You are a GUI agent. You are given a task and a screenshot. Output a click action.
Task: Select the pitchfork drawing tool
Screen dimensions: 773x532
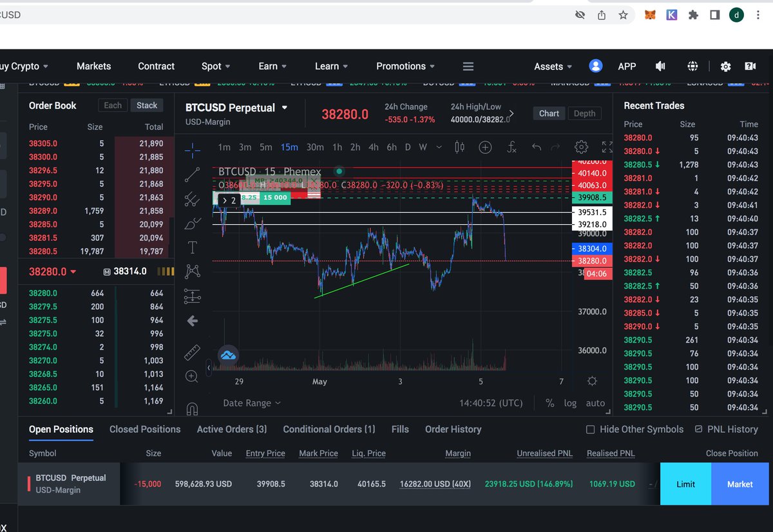[x=192, y=199]
